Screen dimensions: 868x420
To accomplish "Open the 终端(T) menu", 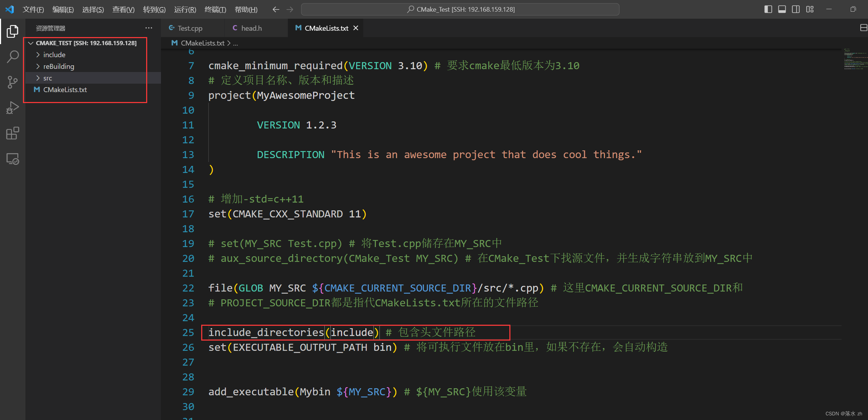I will pyautogui.click(x=215, y=10).
